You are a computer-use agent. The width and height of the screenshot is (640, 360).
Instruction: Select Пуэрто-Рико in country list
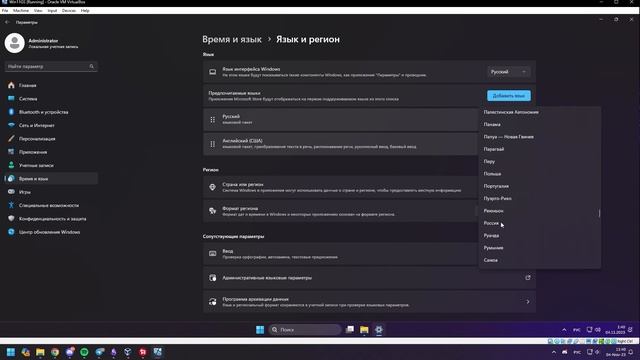click(540, 198)
